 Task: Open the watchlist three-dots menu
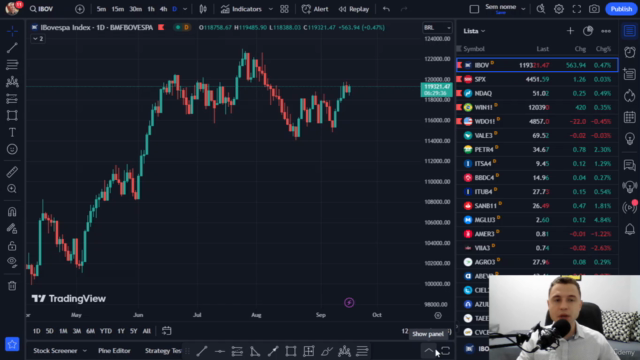[606, 31]
